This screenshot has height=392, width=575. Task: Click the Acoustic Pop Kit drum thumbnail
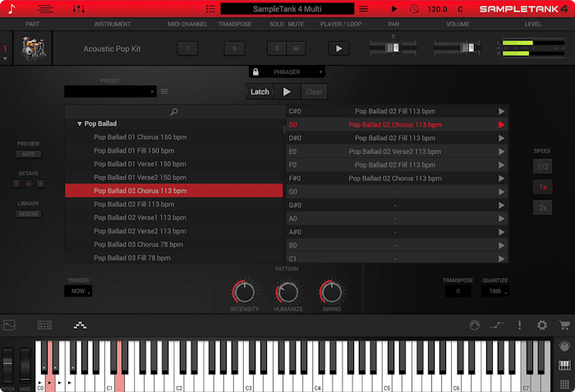[33, 48]
